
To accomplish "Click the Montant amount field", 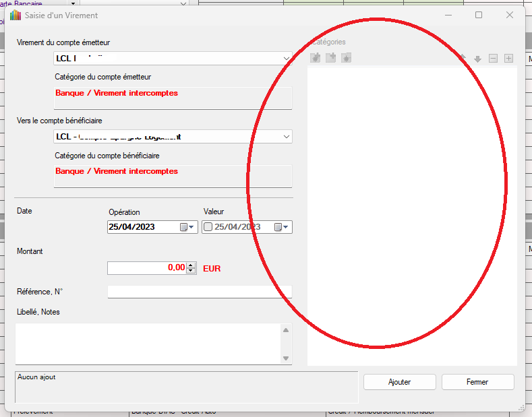I will (146, 268).
